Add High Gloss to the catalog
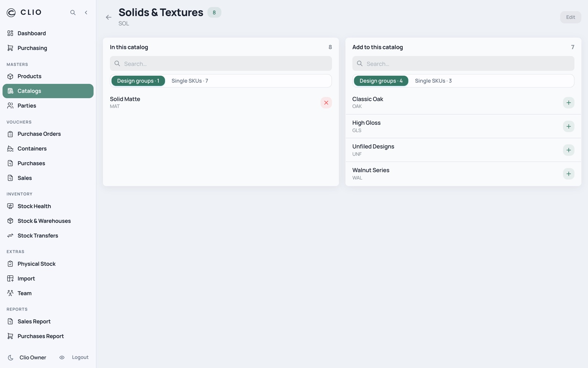The width and height of the screenshot is (588, 368). [569, 127]
